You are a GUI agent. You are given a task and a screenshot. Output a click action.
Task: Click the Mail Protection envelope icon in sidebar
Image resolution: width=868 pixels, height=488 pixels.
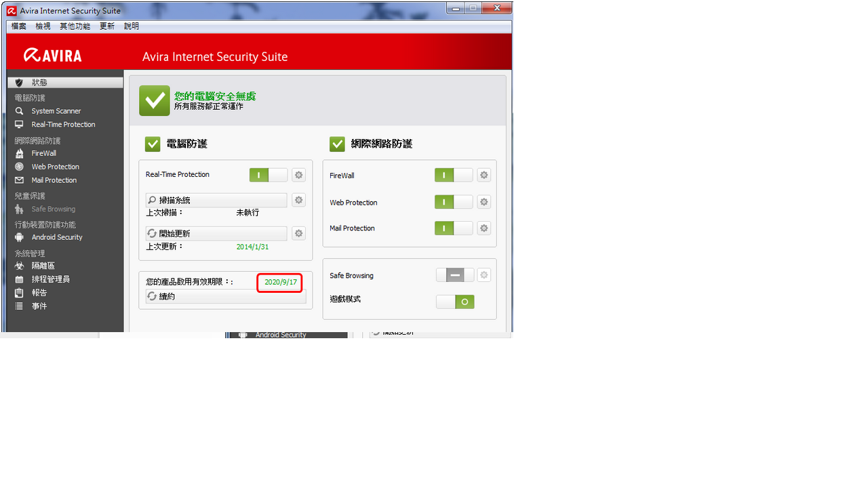tap(19, 180)
